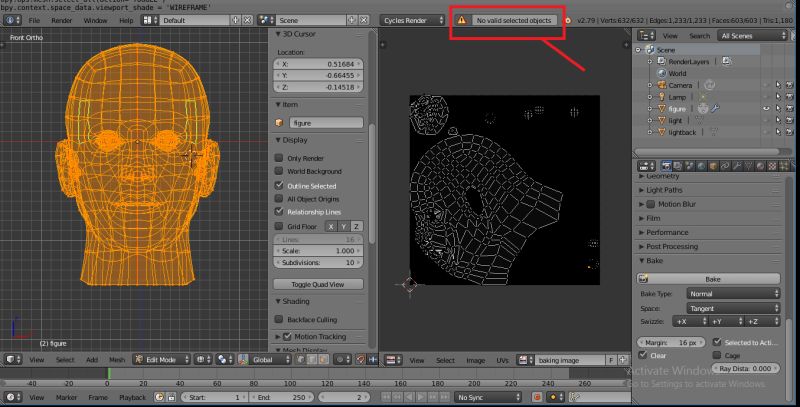
Task: Open the Window menu
Action: point(95,20)
